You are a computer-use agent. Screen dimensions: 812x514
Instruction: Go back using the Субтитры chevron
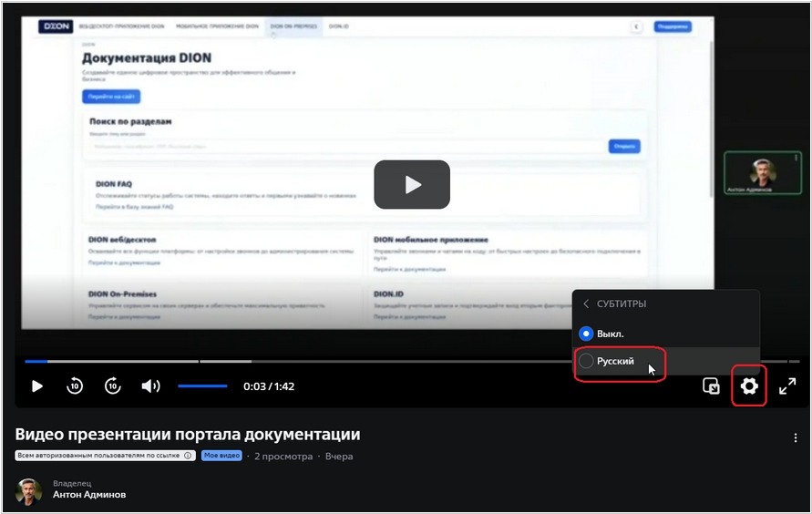tap(586, 303)
